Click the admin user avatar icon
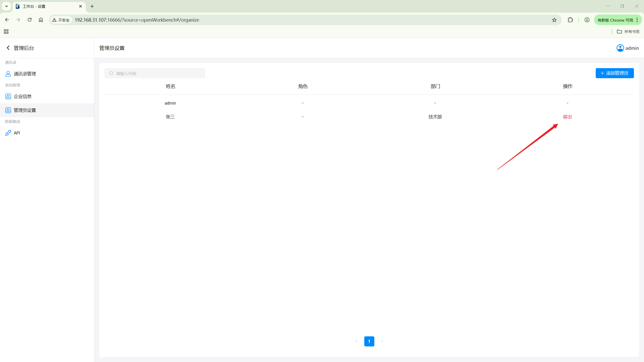Screen dimensions: 644x362 pos(620,48)
